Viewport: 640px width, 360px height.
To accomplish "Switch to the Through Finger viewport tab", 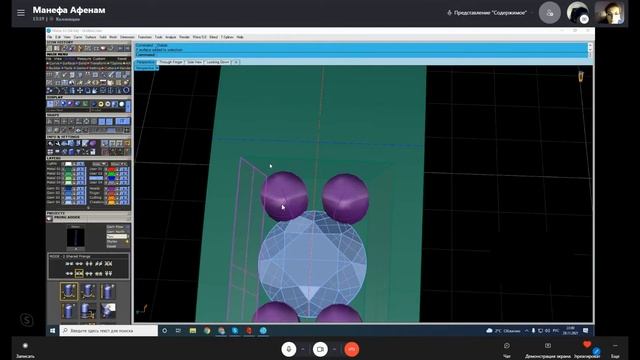I will (171, 62).
